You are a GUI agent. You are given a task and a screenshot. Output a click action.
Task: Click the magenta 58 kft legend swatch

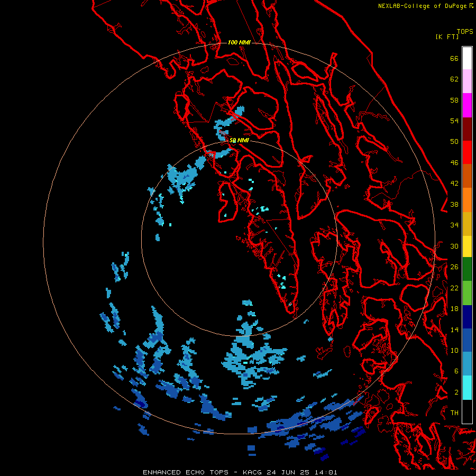[x=467, y=105]
